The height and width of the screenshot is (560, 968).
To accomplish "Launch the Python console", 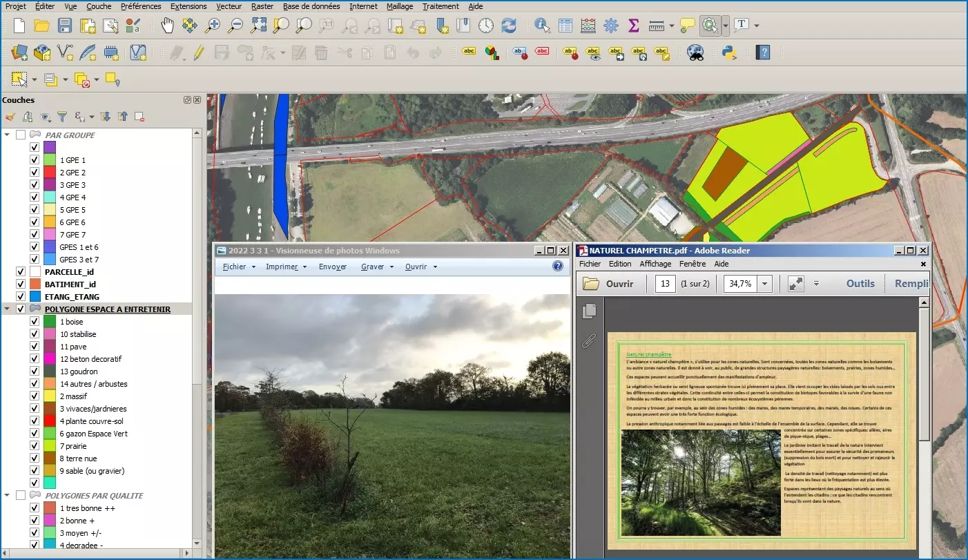I will [x=729, y=52].
